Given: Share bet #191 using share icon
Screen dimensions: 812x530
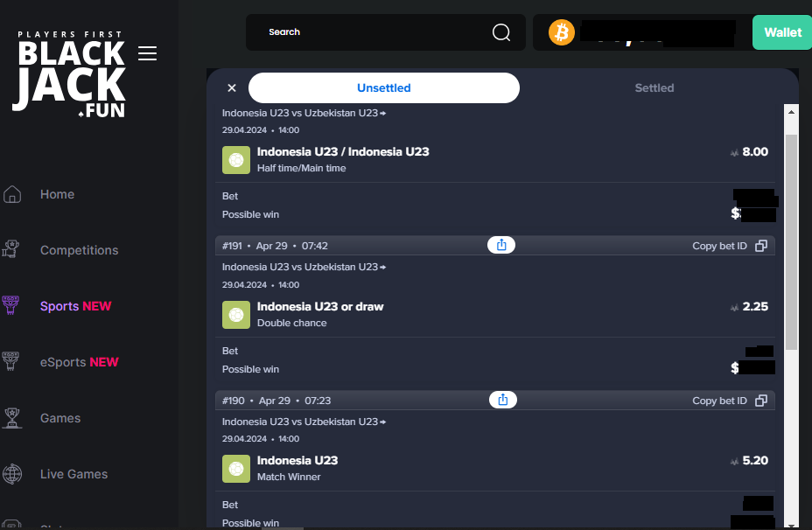Looking at the screenshot, I should point(501,245).
